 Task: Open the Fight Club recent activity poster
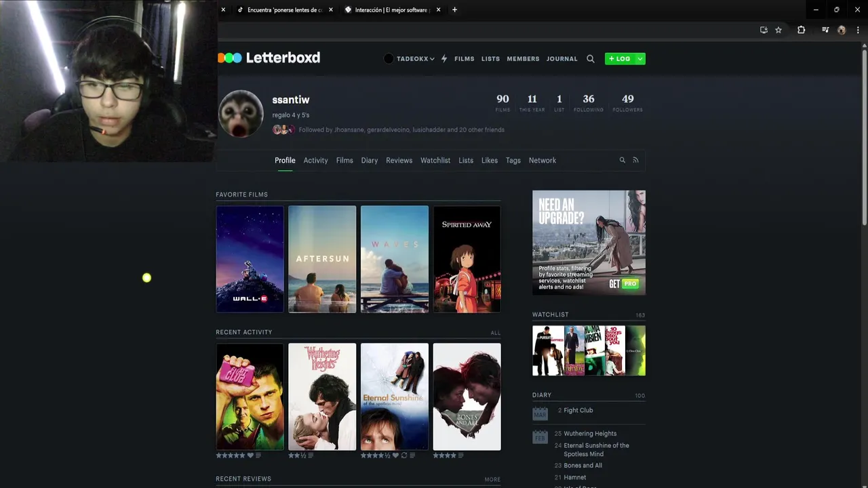click(x=250, y=396)
